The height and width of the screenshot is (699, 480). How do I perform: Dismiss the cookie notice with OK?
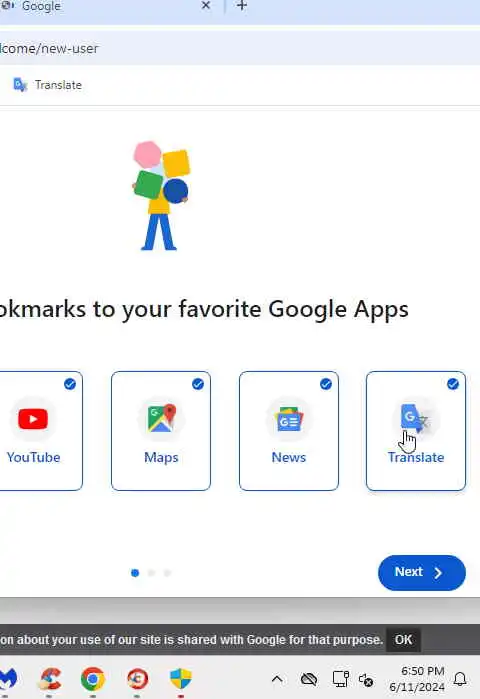pyautogui.click(x=403, y=640)
